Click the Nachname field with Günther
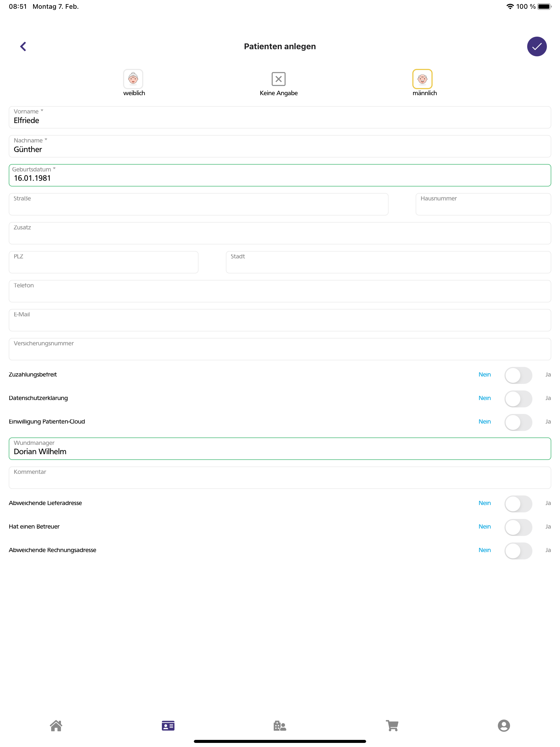The height and width of the screenshot is (747, 560). 280,146
